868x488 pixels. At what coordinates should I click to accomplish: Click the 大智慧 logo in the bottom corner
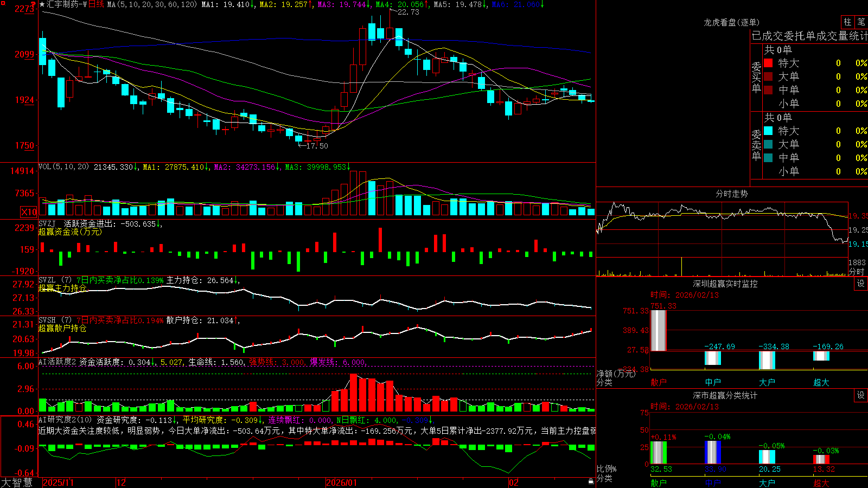pos(17,483)
